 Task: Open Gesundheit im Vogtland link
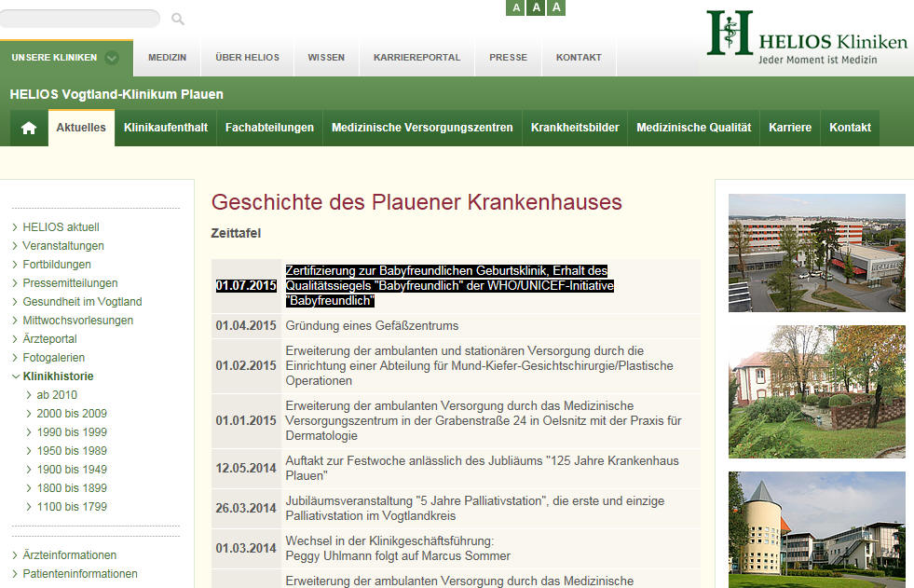pyautogui.click(x=82, y=302)
